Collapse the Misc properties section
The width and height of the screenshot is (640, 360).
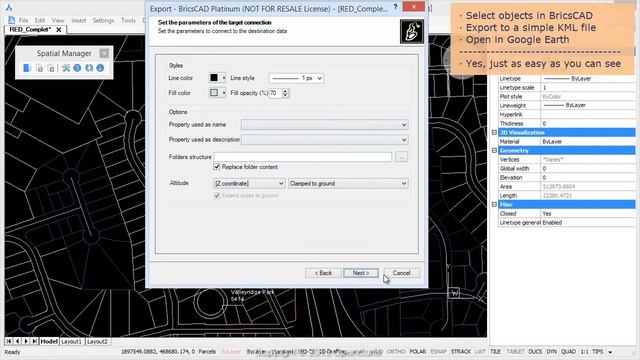(494, 204)
